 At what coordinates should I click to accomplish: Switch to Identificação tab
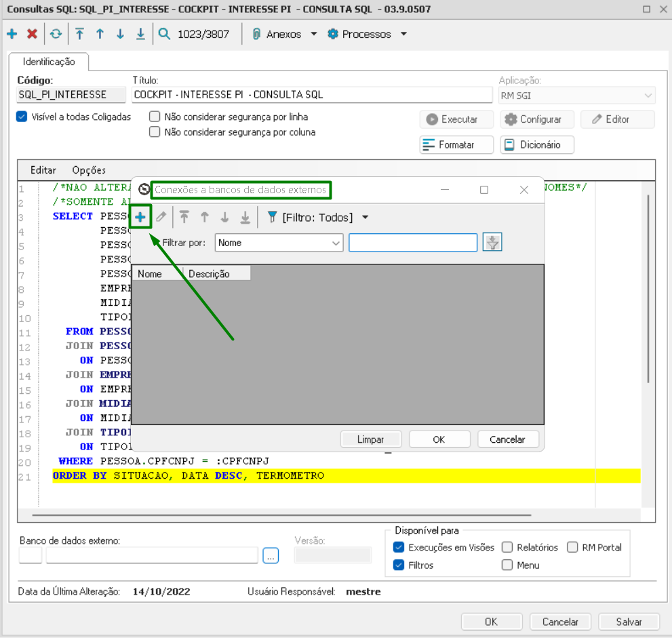click(49, 62)
